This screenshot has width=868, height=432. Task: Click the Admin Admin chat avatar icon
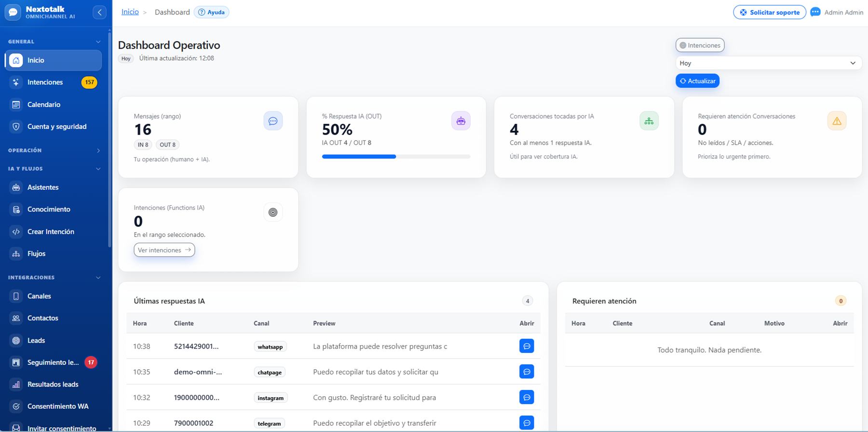point(815,12)
